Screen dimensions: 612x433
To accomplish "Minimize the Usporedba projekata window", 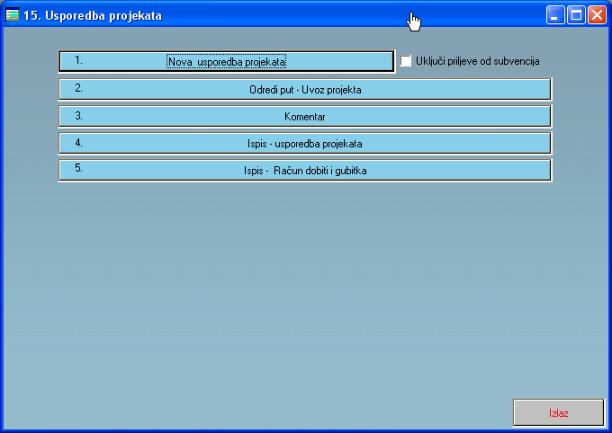I will click(x=555, y=15).
